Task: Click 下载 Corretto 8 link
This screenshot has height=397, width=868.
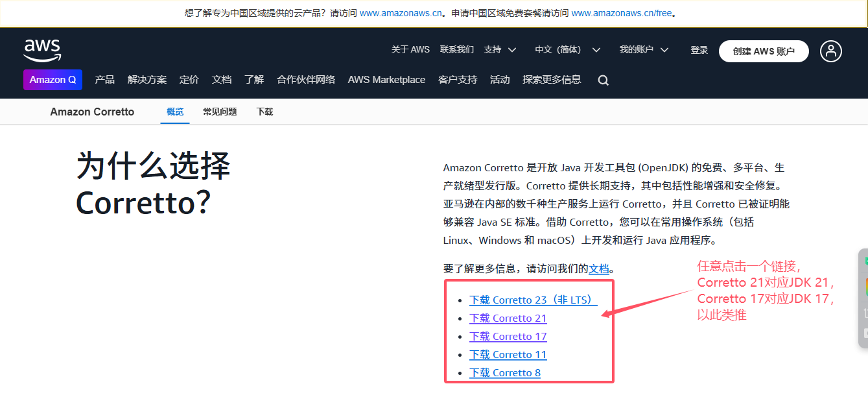Action: [x=505, y=373]
